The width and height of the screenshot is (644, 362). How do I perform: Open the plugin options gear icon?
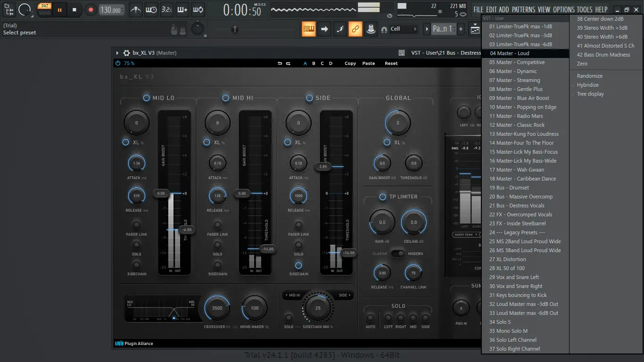pos(126,53)
